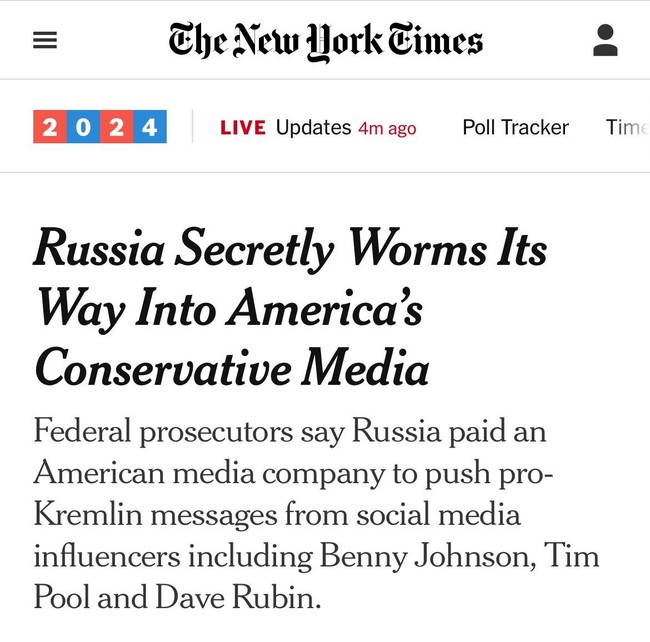Click the word "Conservative" in the headline
The image size is (650, 642).
(163, 368)
